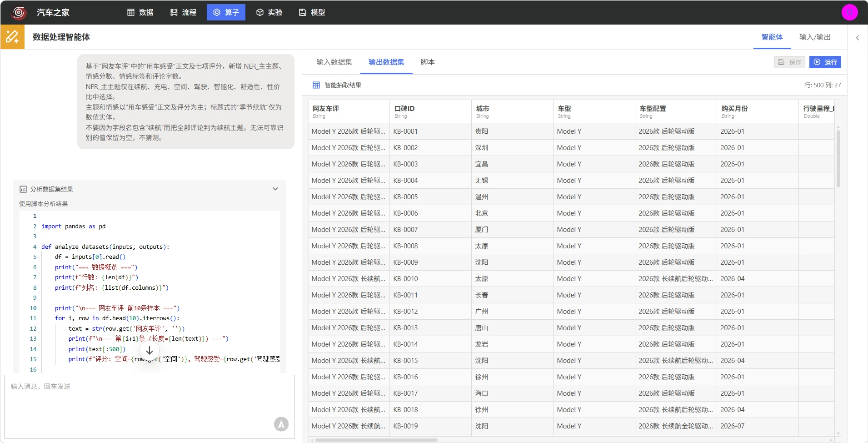Screen dimensions: 868x443
Task: Click the table horizontal scrollbar
Action: [x=376, y=440]
